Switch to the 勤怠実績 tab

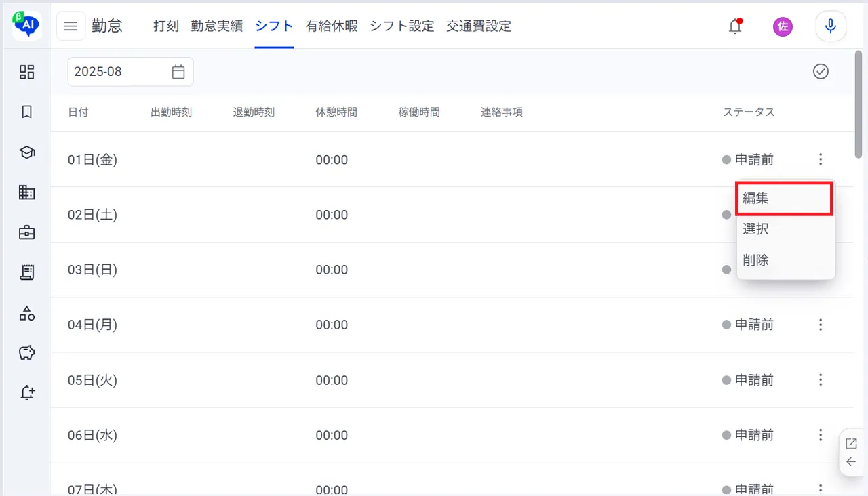coord(217,26)
